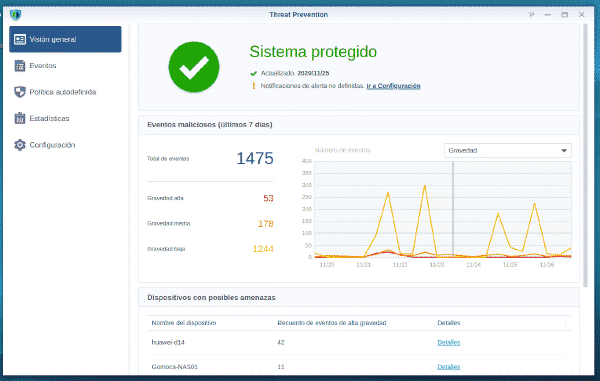Maximize the Threat Prevention window
The width and height of the screenshot is (600, 381).
pos(564,15)
